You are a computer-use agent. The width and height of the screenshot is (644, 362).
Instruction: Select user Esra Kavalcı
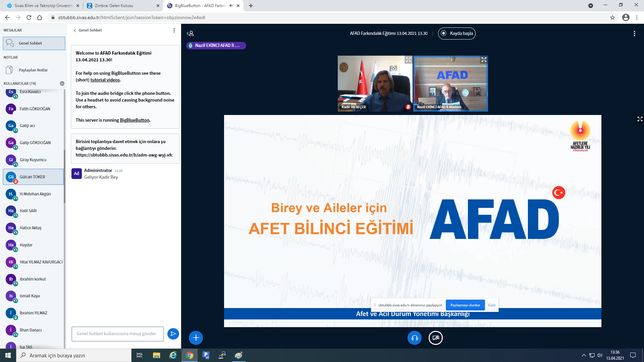point(33,92)
